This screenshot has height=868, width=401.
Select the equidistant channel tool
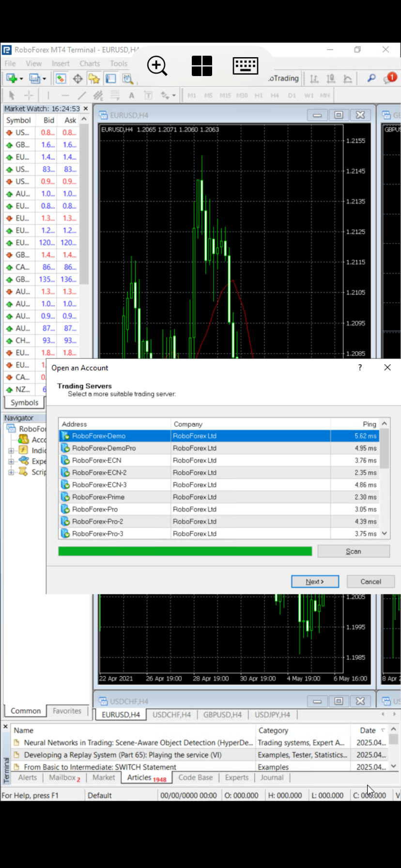[98, 95]
